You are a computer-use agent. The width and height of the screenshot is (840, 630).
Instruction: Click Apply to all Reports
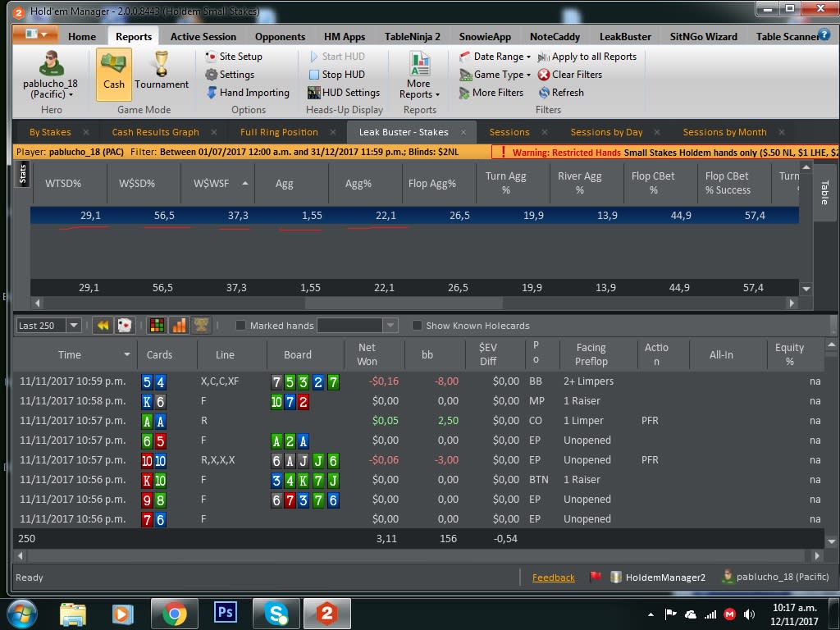(587, 57)
